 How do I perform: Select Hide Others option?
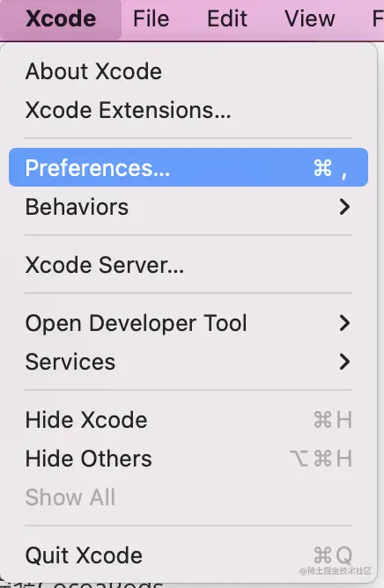pyautogui.click(x=188, y=459)
